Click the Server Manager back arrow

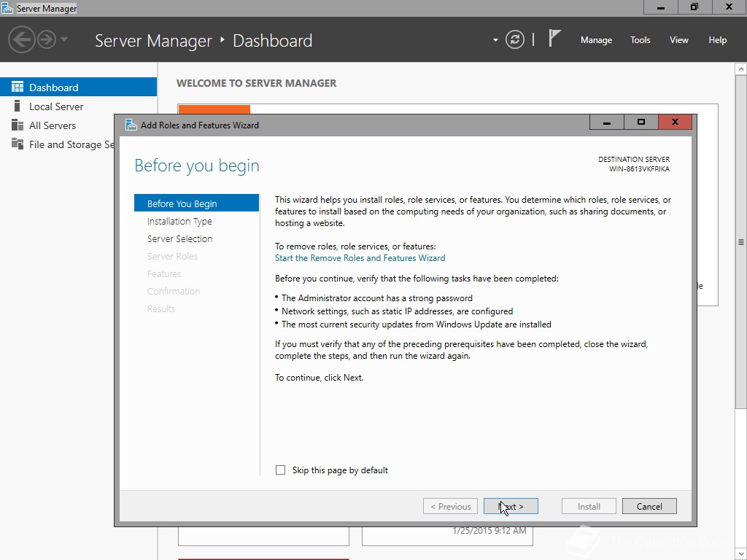pos(21,39)
